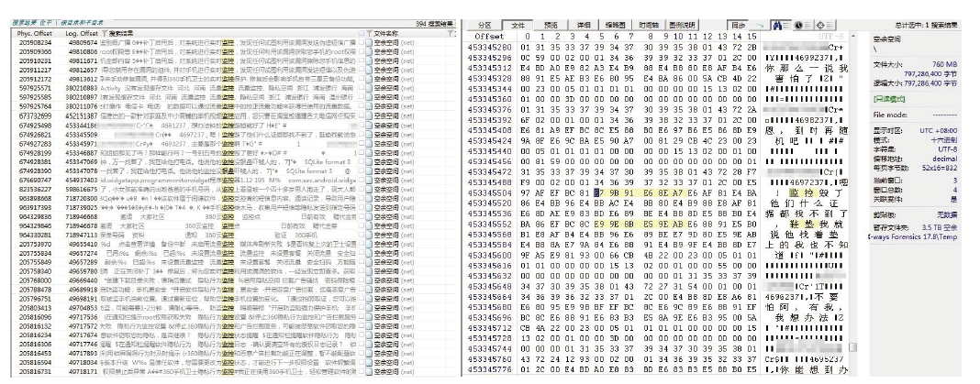Tick checkbox in row 205912172
The width and height of the screenshot is (980, 384).
(362, 80)
